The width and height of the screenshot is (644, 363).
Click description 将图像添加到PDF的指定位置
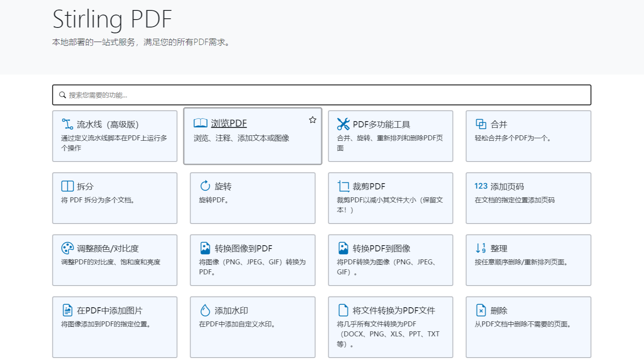coord(106,324)
